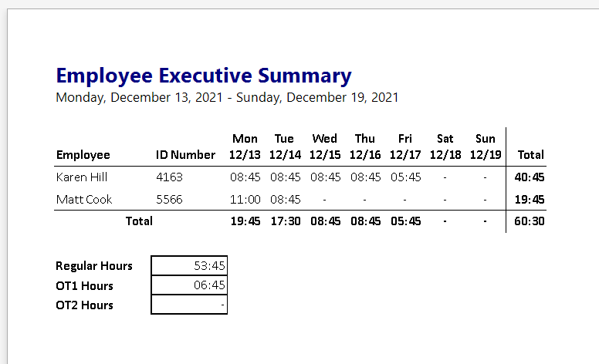Select the Tuesday 17:30 daily total
The image size is (599, 364).
(285, 221)
